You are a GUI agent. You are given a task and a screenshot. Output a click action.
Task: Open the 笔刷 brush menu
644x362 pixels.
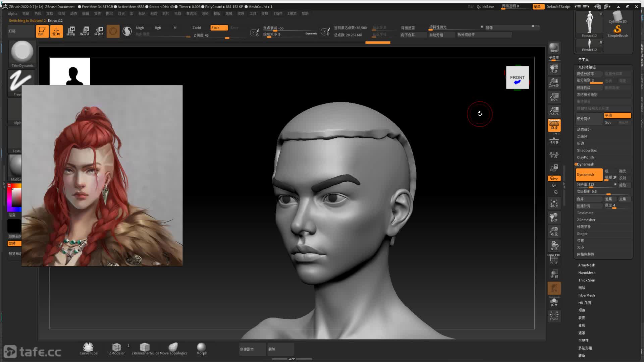tap(26, 14)
